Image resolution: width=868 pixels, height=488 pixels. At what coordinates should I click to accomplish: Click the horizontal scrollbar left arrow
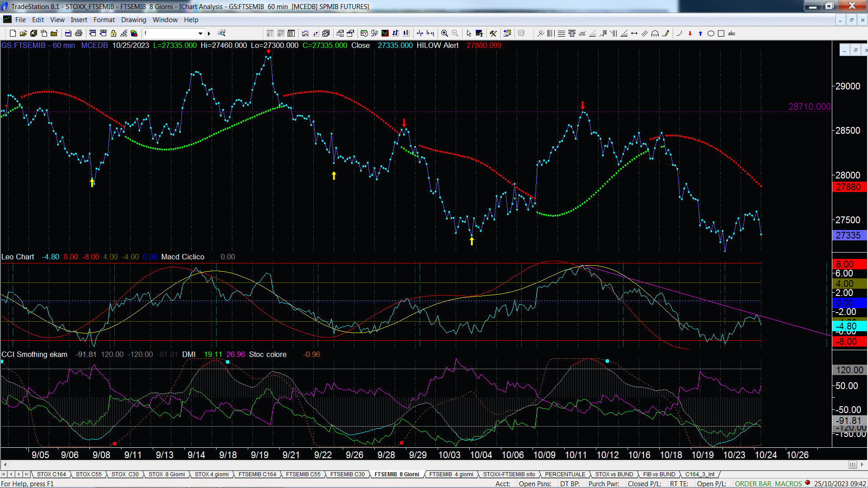[5, 465]
